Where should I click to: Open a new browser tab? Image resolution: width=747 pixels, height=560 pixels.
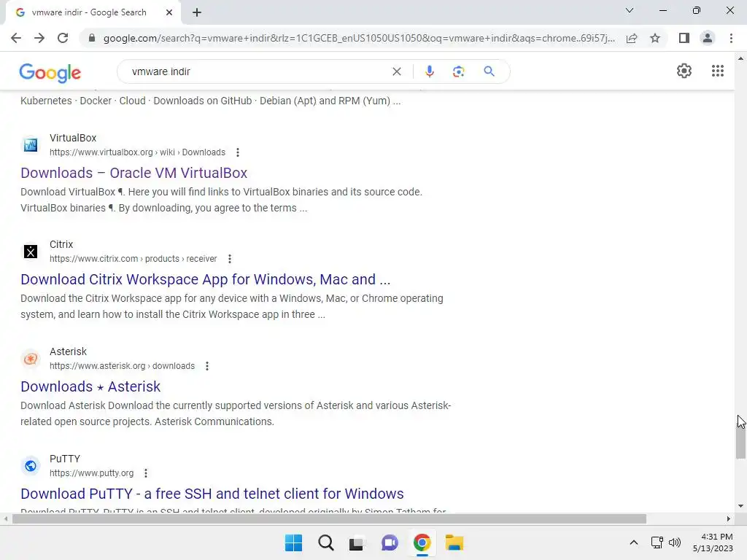[x=197, y=12]
